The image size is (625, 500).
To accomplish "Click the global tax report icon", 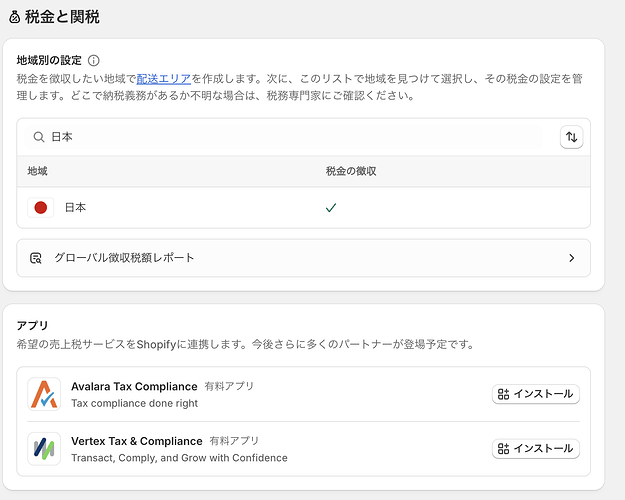I will (x=36, y=258).
